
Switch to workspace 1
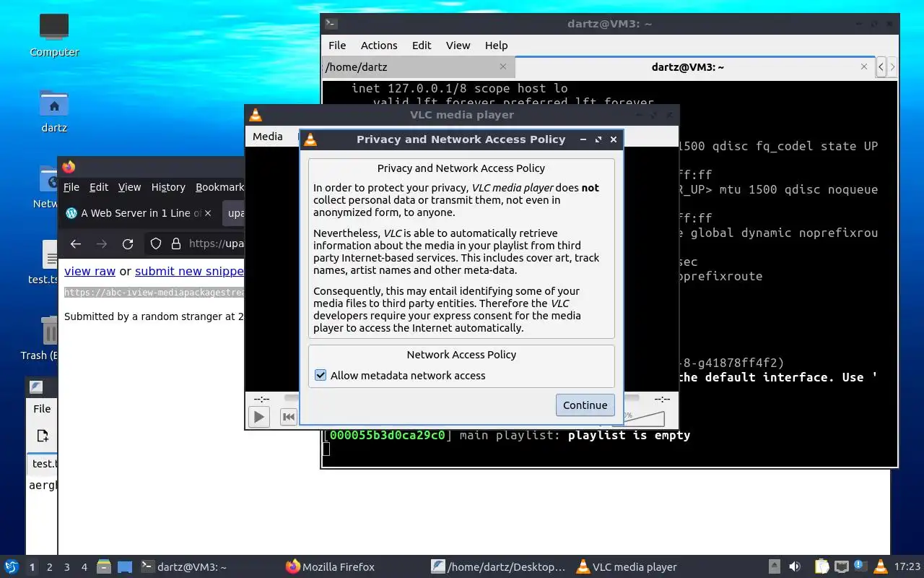pos(32,567)
